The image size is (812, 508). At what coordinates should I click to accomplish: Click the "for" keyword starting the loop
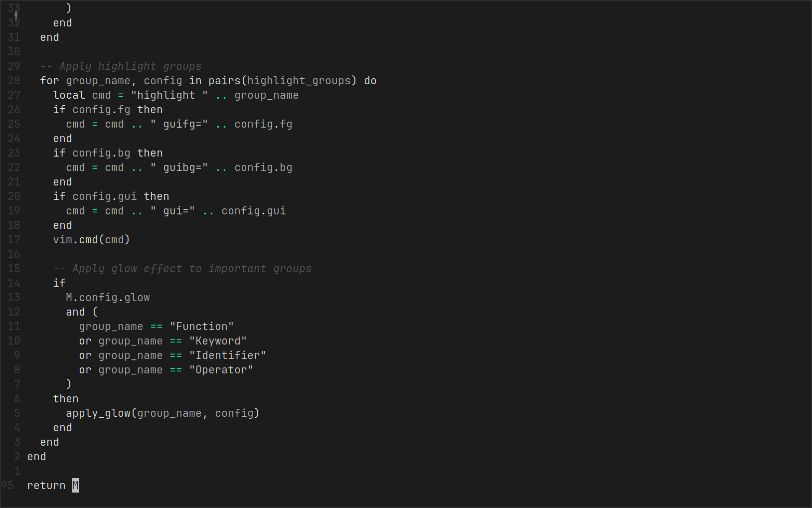(x=49, y=81)
